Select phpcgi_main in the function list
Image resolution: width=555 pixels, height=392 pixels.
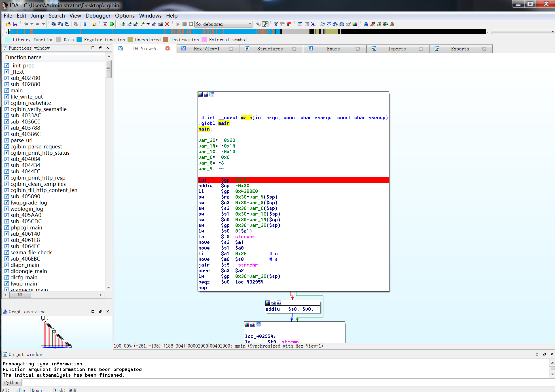(26, 227)
